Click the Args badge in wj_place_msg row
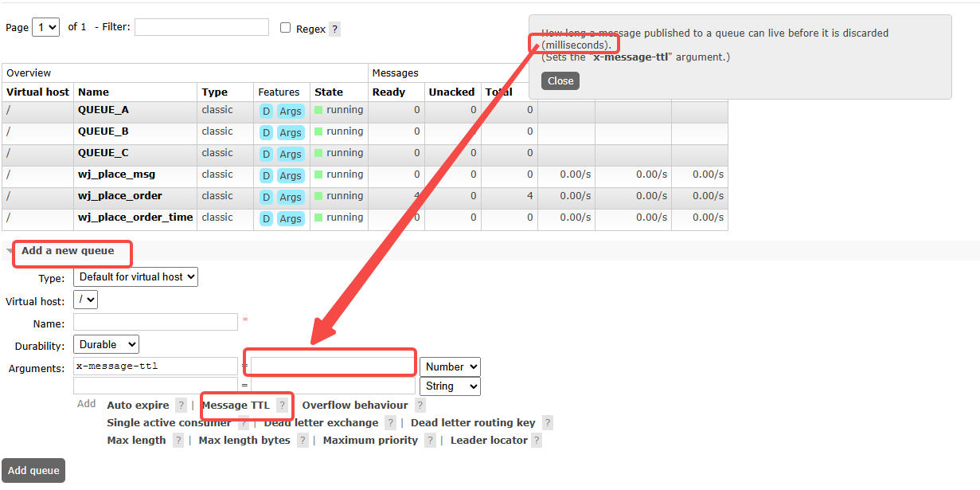Screen dimensions: 980x490 point(291,176)
